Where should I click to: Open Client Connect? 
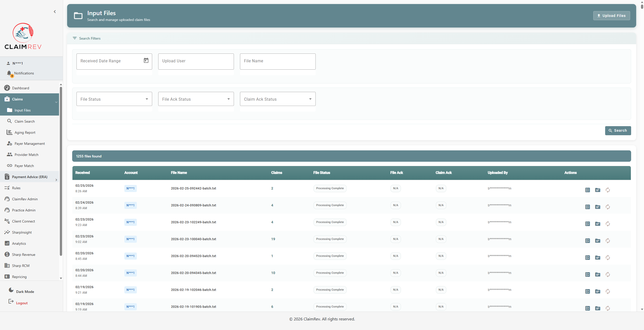(30, 221)
